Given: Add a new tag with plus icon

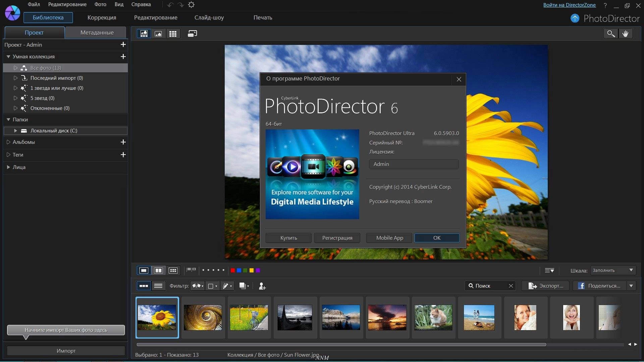Looking at the screenshot, I should 123,155.
